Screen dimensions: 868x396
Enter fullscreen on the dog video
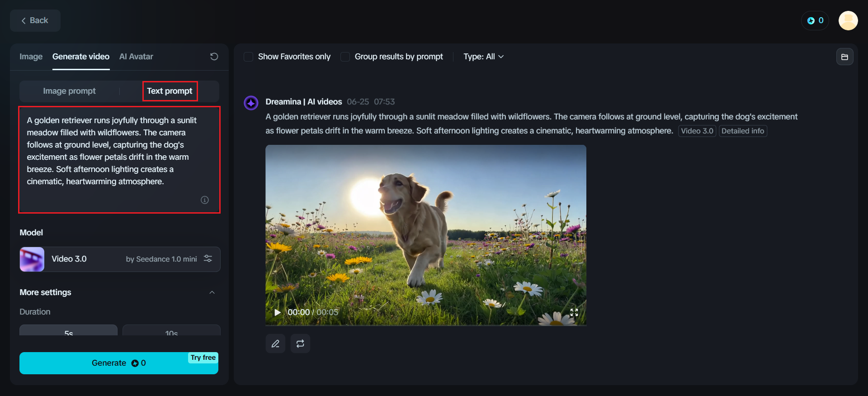(x=574, y=312)
